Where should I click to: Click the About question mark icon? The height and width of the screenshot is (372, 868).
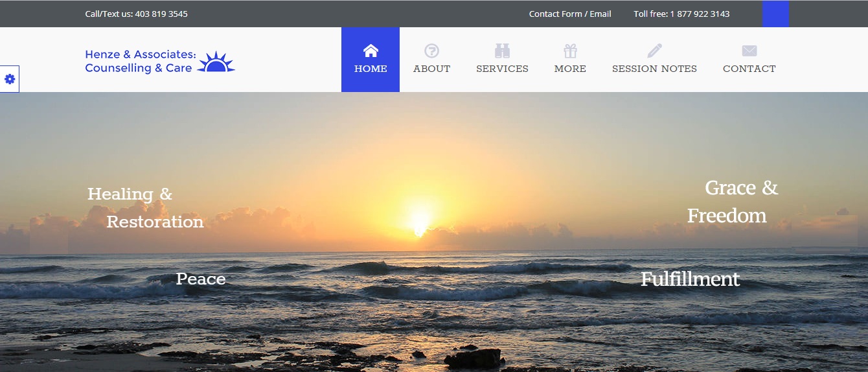431,51
